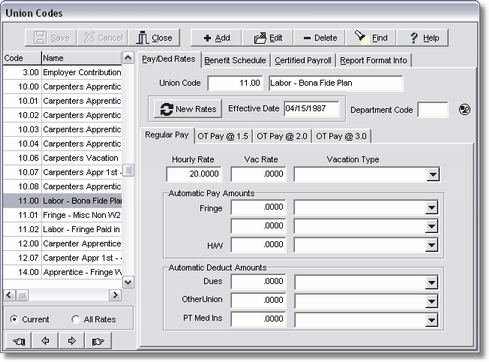Select row 10.00 Carpenters Apprentic
The width and height of the screenshot is (489, 362).
point(62,87)
